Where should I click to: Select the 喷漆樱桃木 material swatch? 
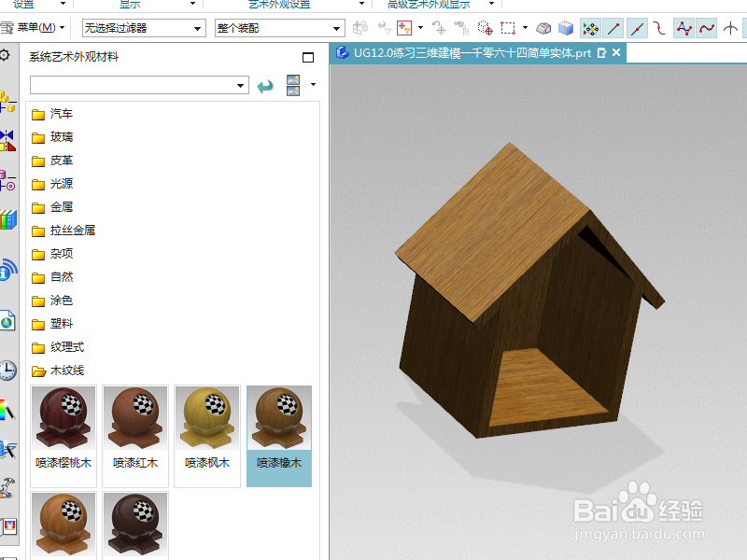[x=63, y=436]
